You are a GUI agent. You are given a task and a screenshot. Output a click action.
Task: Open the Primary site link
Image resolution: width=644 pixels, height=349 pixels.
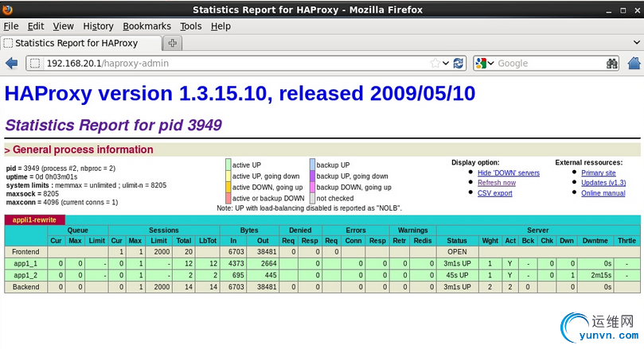tap(599, 173)
